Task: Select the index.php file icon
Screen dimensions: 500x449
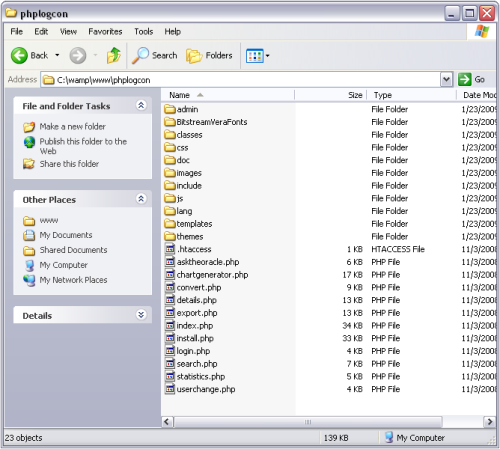Action: pos(170,325)
